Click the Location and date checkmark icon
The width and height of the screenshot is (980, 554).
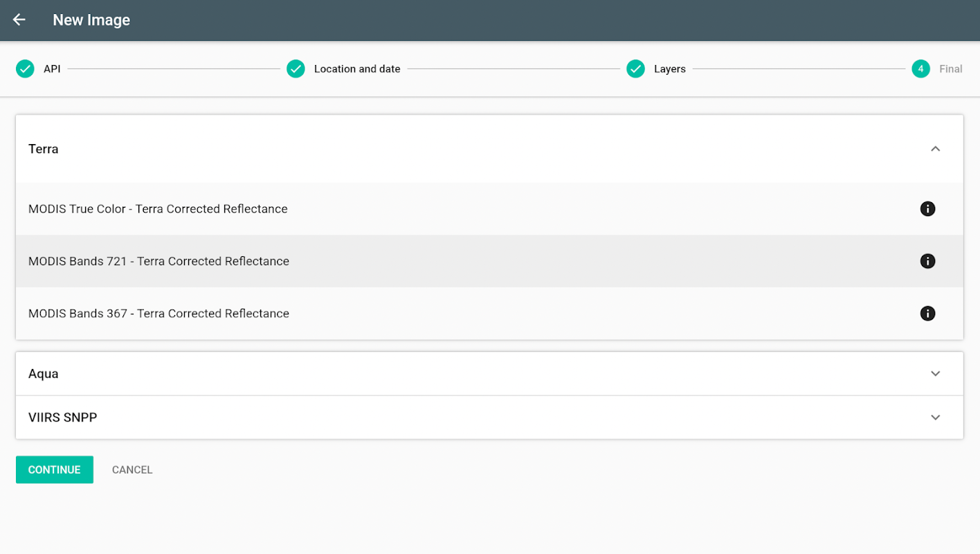296,69
